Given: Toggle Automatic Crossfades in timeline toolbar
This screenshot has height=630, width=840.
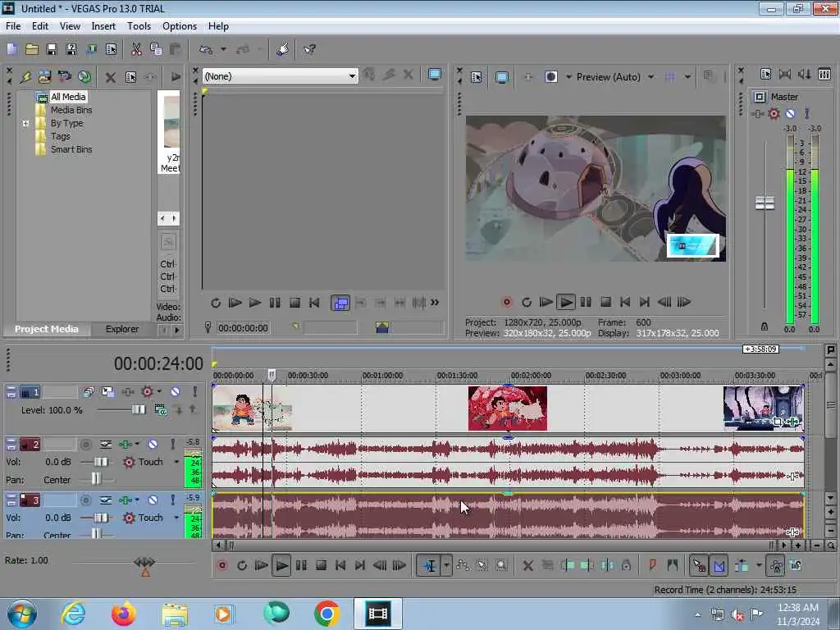Looking at the screenshot, I should pos(719,565).
